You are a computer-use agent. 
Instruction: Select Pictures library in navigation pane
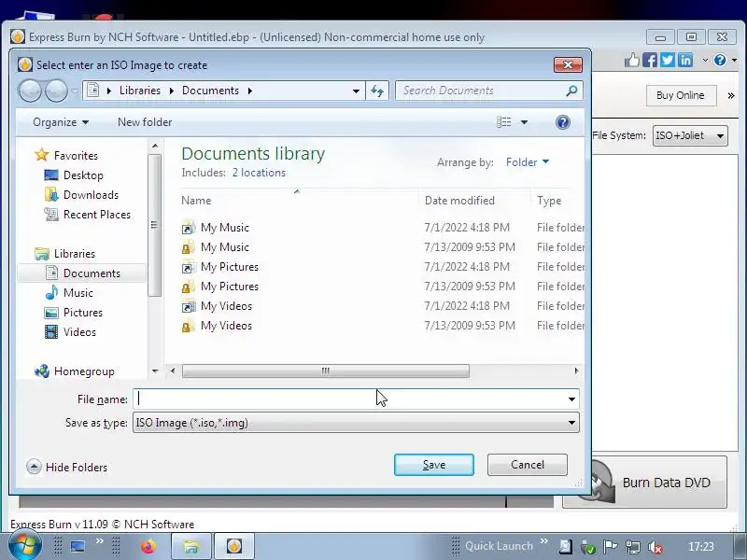[x=83, y=313]
